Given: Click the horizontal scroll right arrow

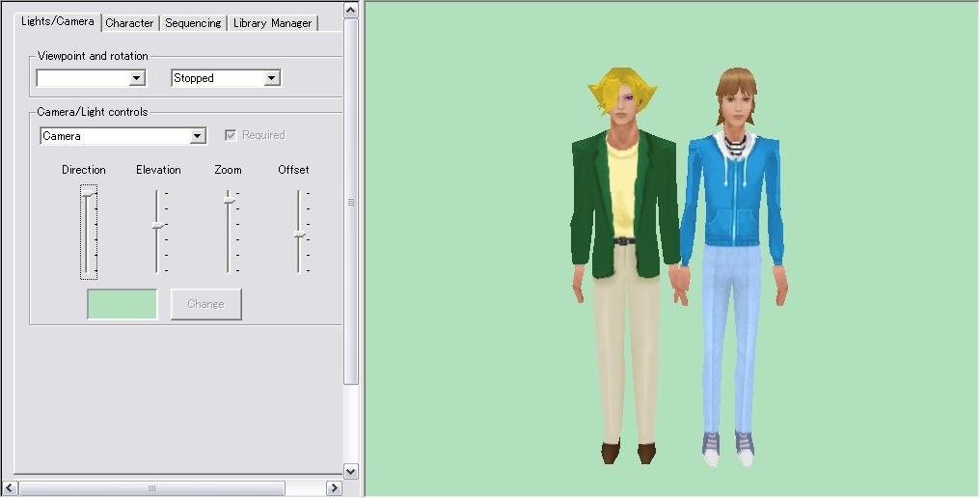Looking at the screenshot, I should pos(334,488).
